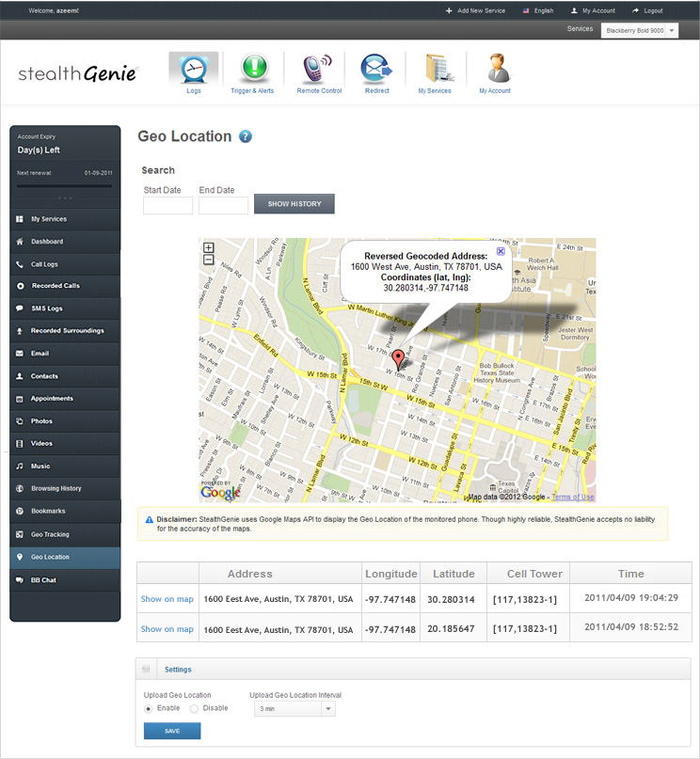Open Trigger & Alerts green icon
The height and width of the screenshot is (759, 700).
tap(254, 67)
